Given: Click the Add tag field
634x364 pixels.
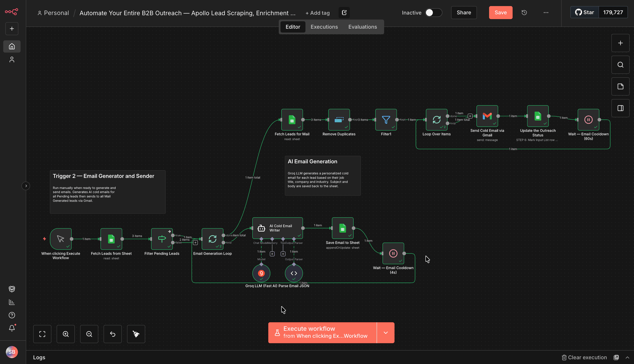Looking at the screenshot, I should (x=317, y=13).
